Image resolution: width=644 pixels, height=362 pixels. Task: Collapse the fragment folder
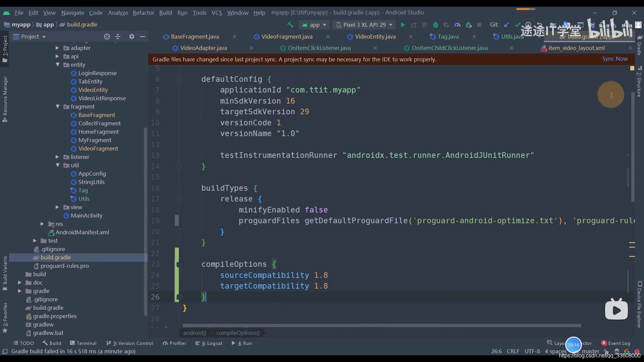click(x=57, y=107)
